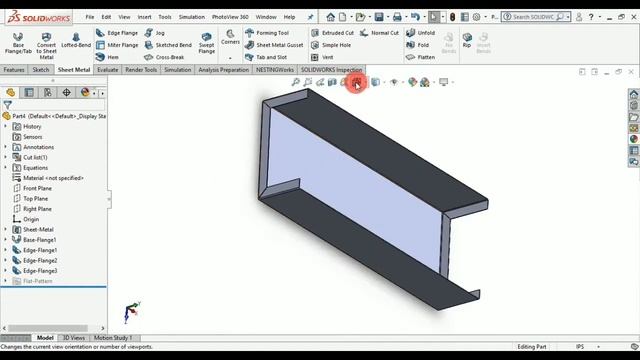Open the File menu
The image size is (640, 360).
pyautogui.click(x=90, y=17)
